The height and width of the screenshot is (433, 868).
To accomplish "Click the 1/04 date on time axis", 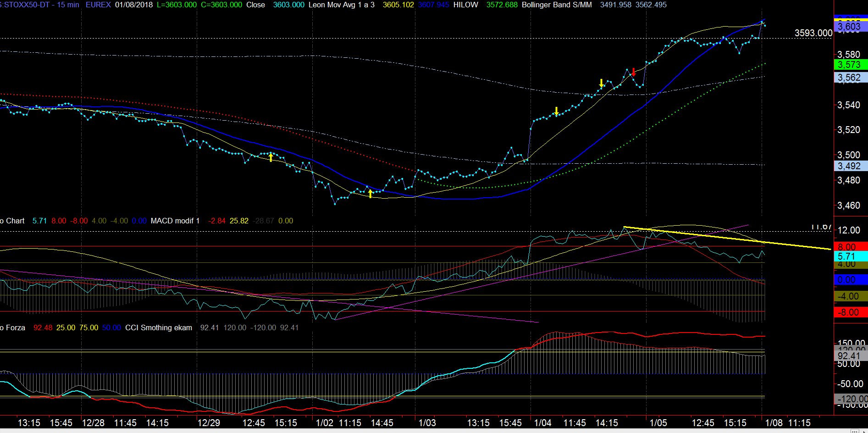I will click(543, 423).
